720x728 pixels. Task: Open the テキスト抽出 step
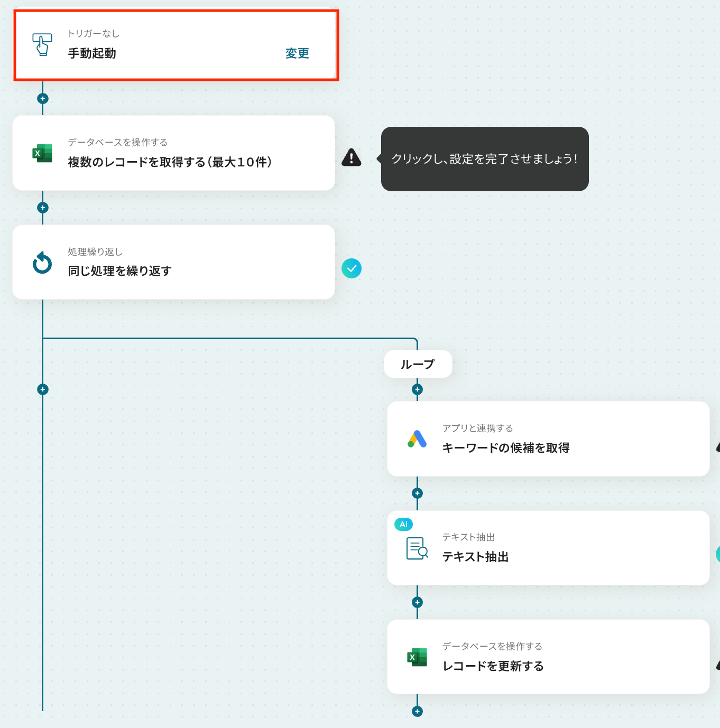[x=548, y=548]
